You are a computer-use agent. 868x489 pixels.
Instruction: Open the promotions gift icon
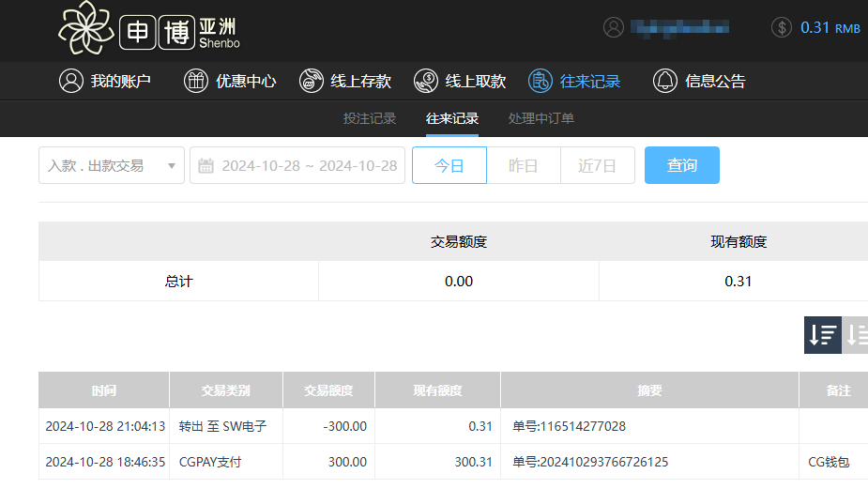195,81
